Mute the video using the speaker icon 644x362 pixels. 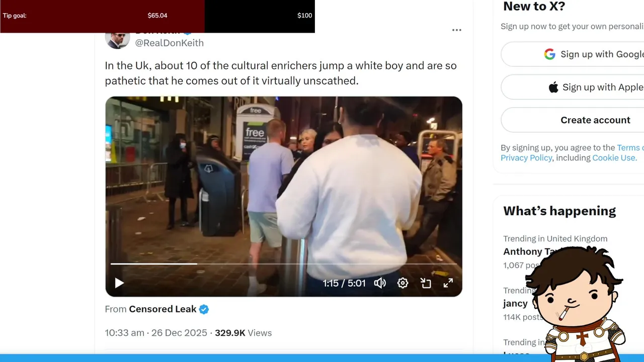(x=380, y=283)
